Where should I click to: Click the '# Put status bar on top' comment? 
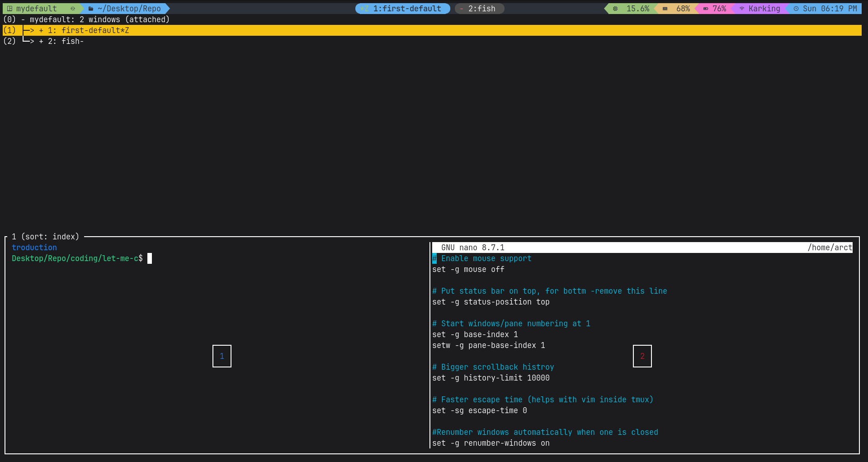click(550, 291)
